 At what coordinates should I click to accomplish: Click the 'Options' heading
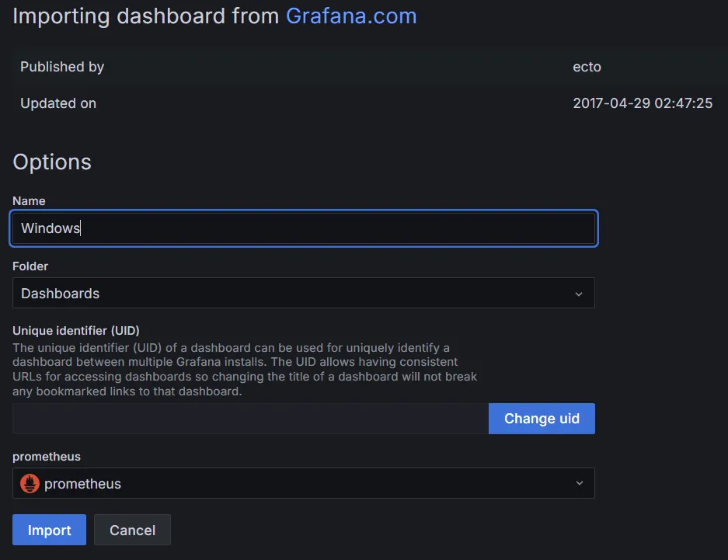tap(52, 162)
